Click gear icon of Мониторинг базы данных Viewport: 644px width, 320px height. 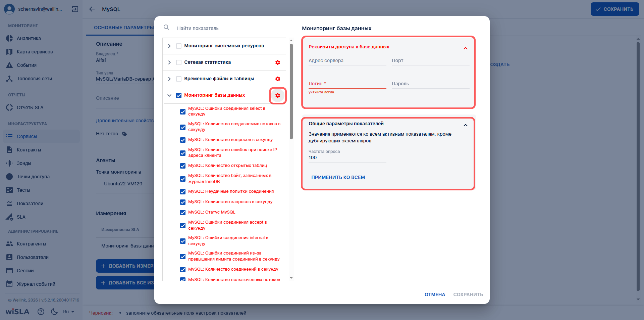click(x=278, y=95)
